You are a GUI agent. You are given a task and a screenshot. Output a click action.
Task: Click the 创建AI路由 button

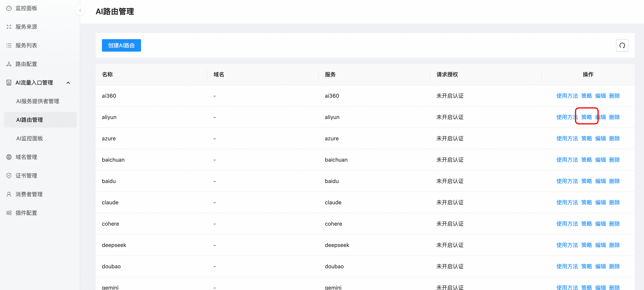tap(121, 45)
